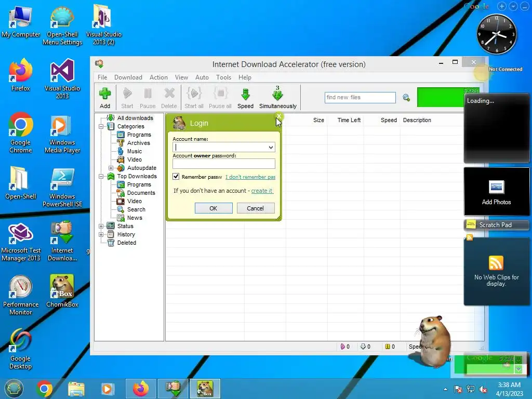Click the ChomikBox taskbar button

(205, 389)
